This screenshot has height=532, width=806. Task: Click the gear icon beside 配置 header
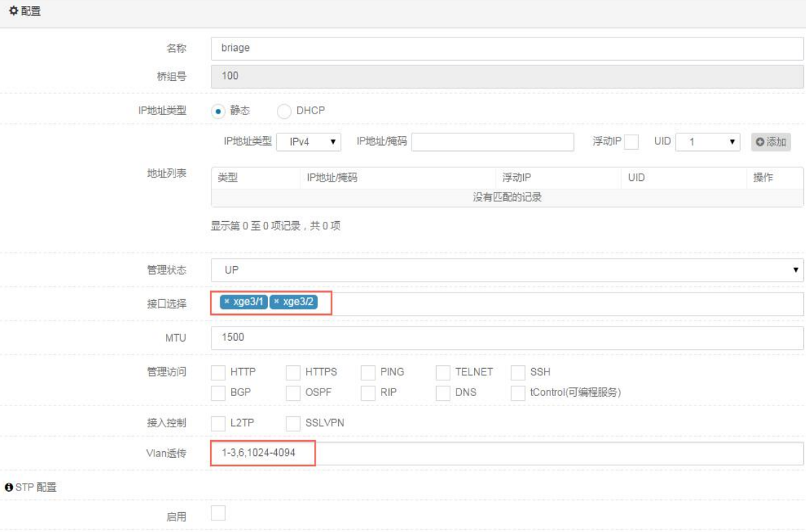pos(14,10)
